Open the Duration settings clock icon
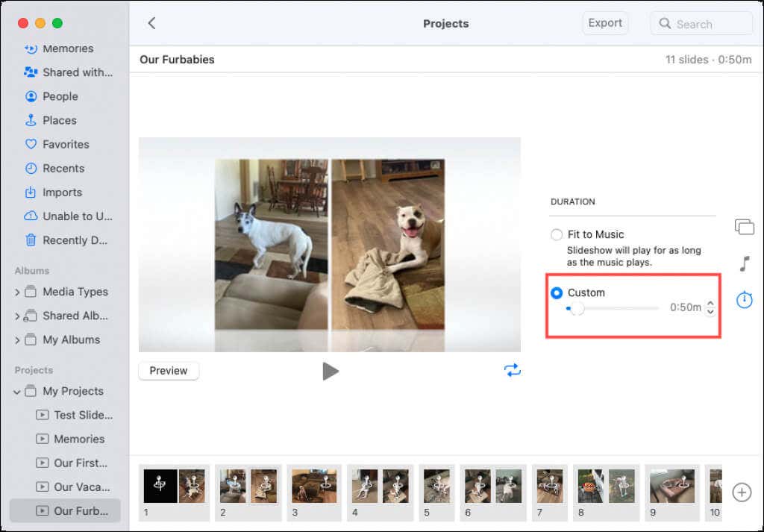The height and width of the screenshot is (532, 764). pos(744,300)
